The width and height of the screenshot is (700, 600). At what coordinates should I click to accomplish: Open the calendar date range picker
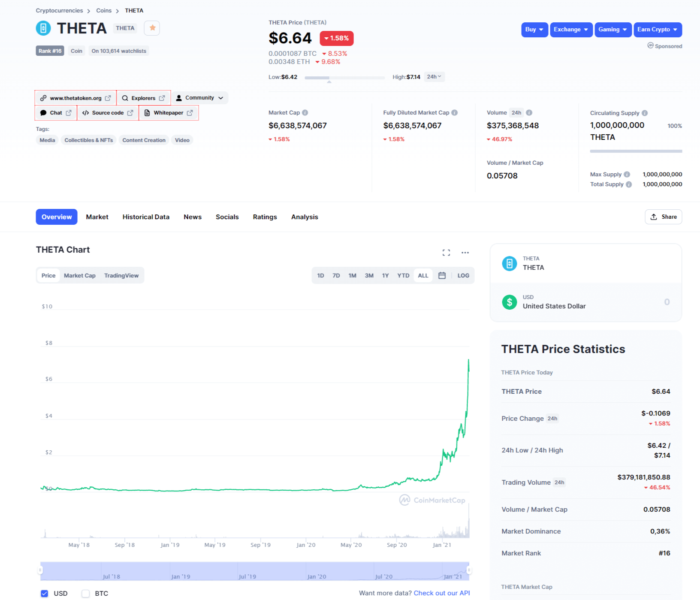tap(442, 275)
